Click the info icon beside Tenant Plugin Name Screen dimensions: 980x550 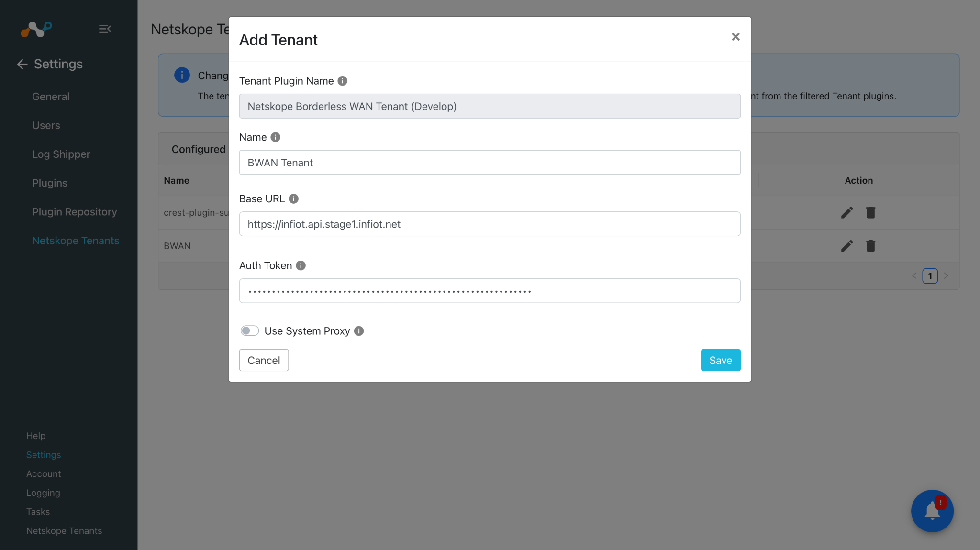point(342,81)
